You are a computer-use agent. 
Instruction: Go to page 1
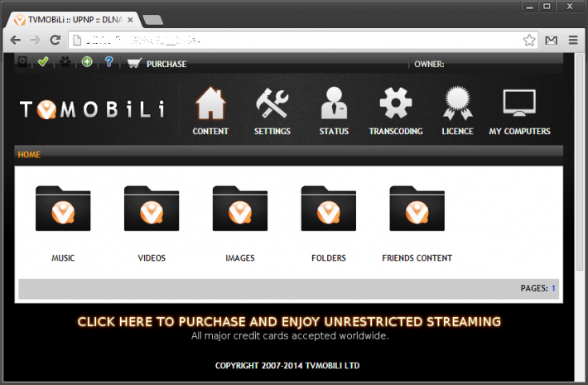553,288
